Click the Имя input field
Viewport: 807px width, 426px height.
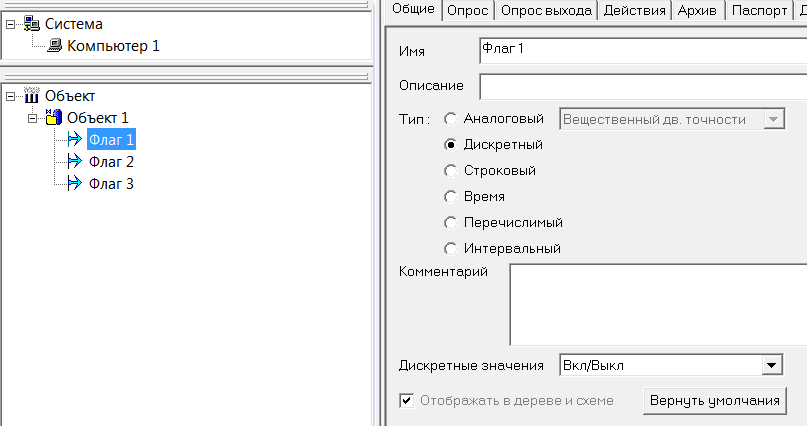coord(643,50)
